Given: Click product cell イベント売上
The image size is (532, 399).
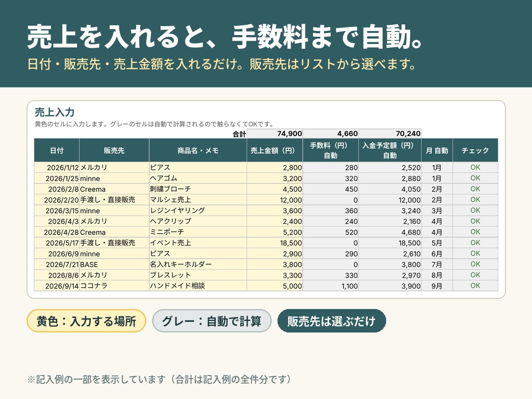Looking at the screenshot, I should [x=198, y=243].
